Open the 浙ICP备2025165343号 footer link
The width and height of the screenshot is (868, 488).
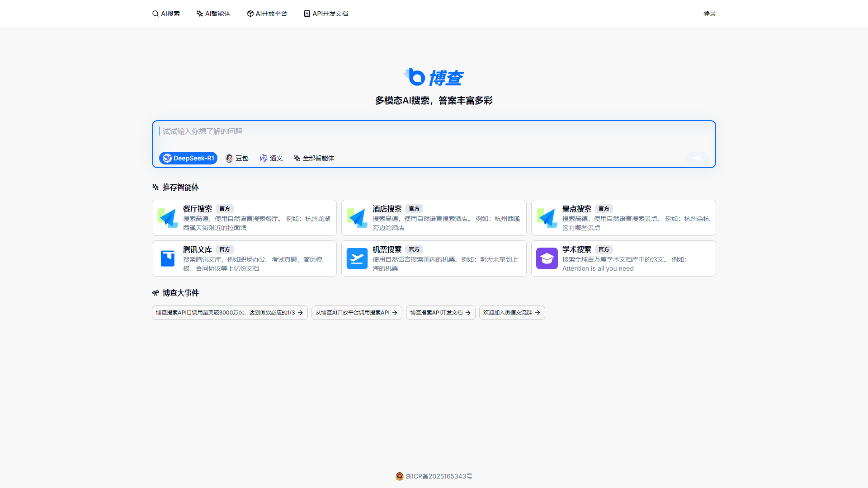pos(439,476)
